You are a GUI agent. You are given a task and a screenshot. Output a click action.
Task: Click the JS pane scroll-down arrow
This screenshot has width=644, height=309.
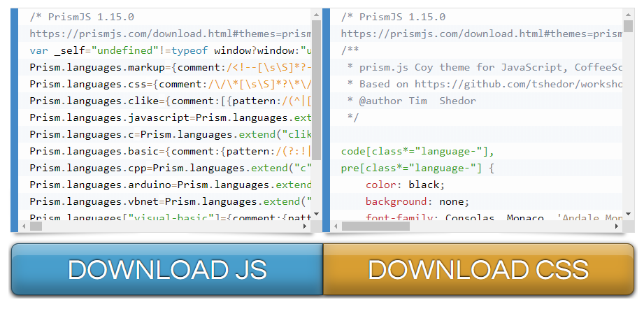(x=316, y=213)
